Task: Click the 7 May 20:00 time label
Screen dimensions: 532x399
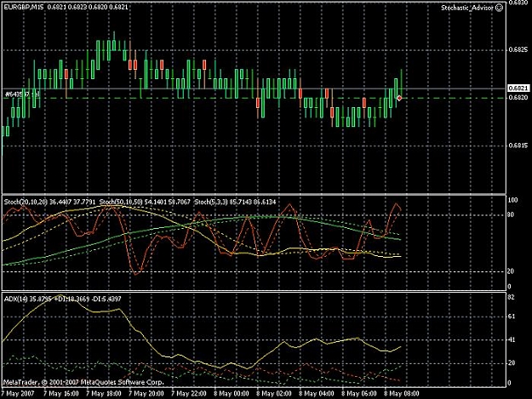Action: tap(146, 394)
